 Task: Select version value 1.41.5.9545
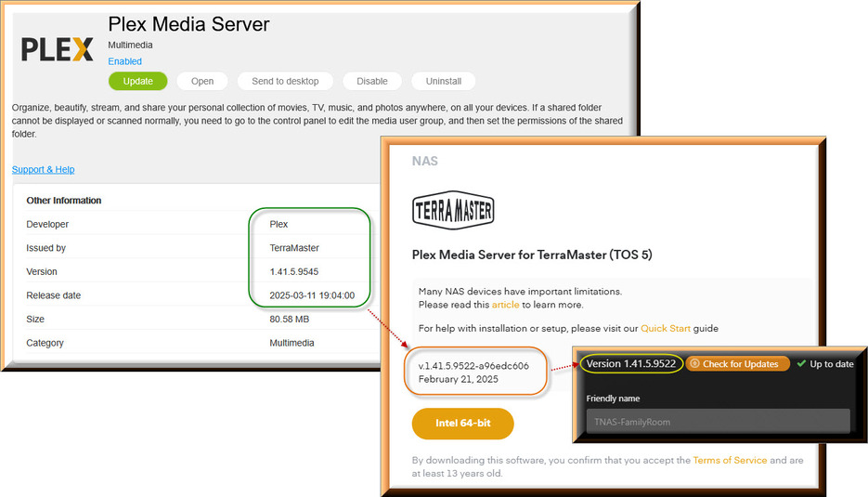[294, 272]
